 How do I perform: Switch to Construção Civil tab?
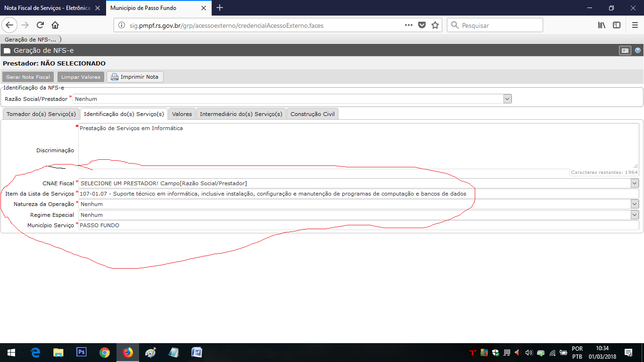tap(313, 114)
